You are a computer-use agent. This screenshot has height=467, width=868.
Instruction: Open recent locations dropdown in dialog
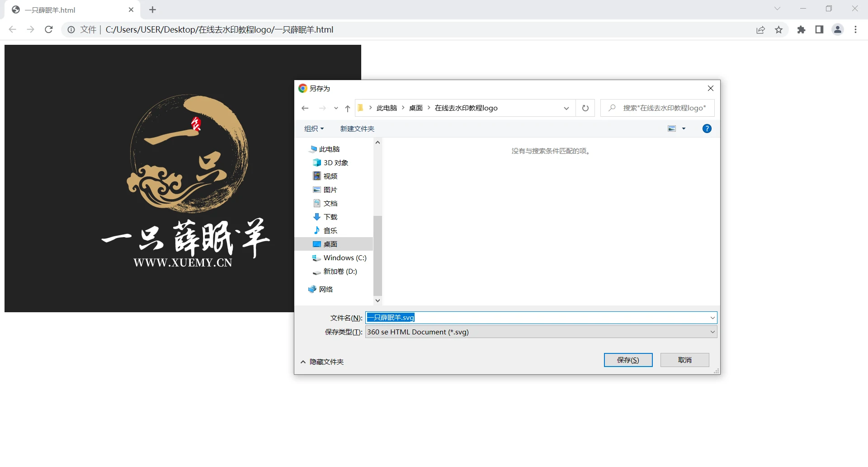coord(336,108)
